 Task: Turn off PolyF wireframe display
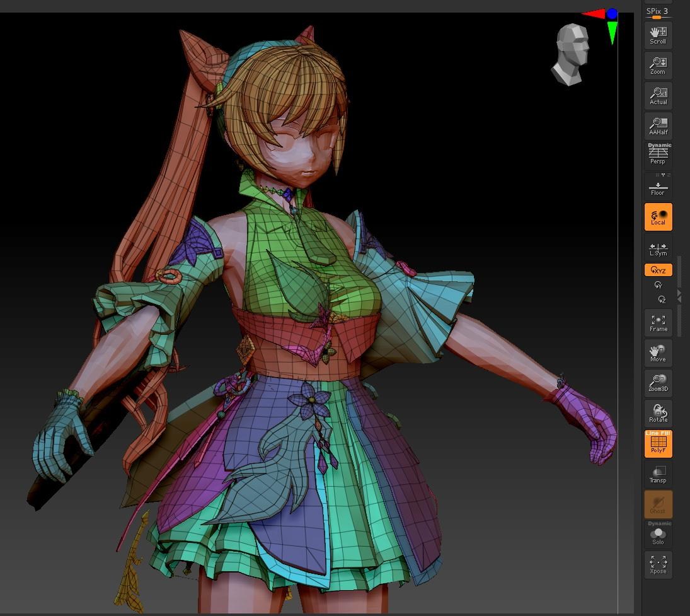658,444
